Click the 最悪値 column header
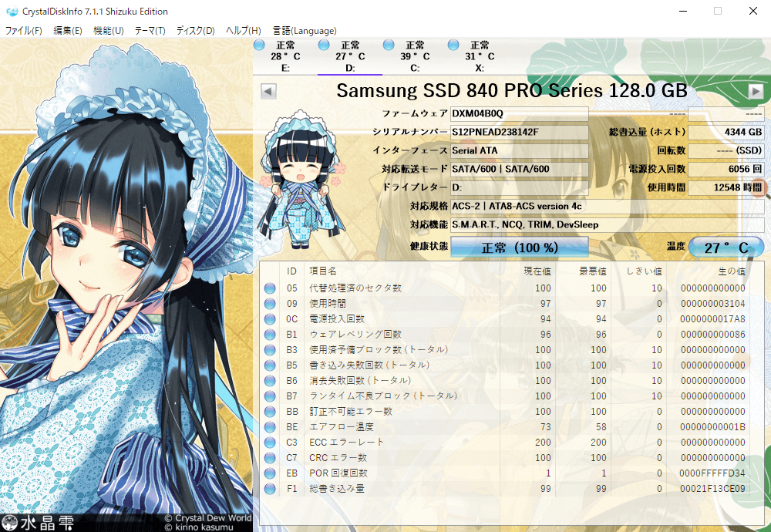This screenshot has height=532, width=771. 592,271
